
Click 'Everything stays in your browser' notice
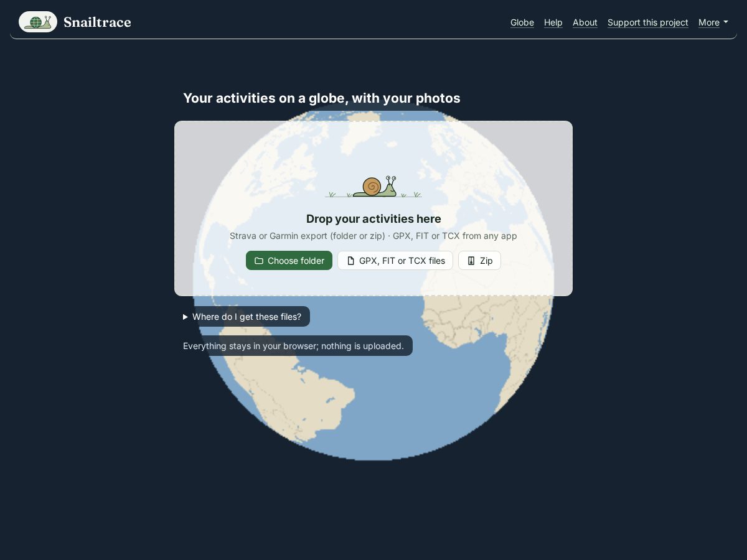click(293, 346)
